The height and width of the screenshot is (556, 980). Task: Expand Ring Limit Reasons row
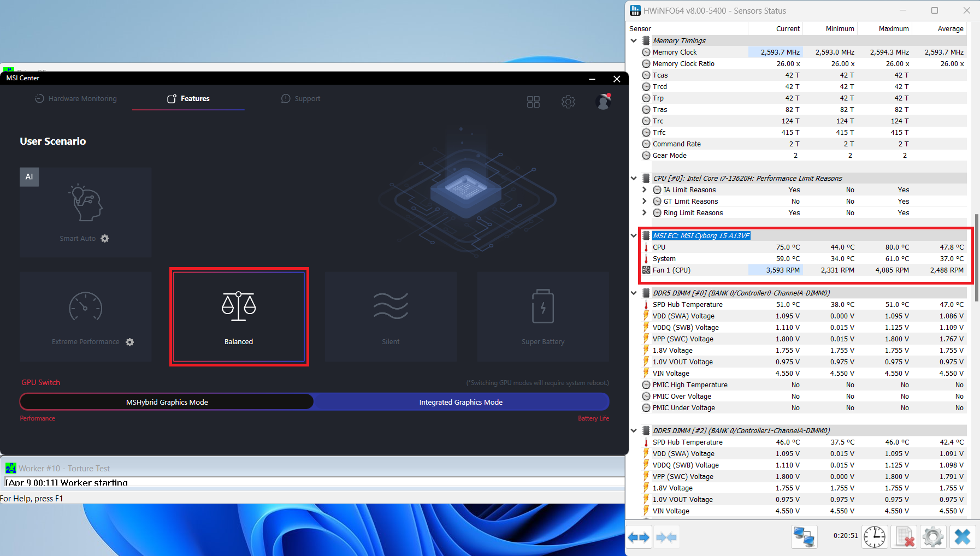[645, 213]
